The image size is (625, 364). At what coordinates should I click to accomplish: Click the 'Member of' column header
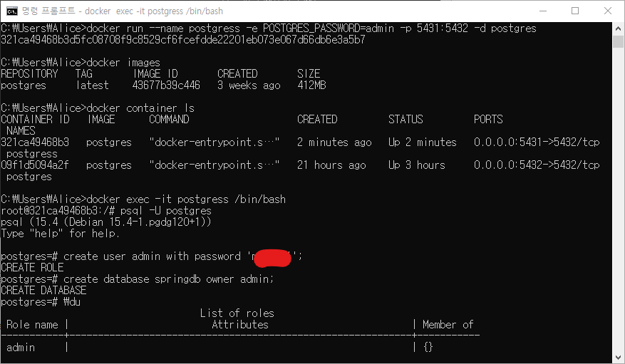coord(448,325)
